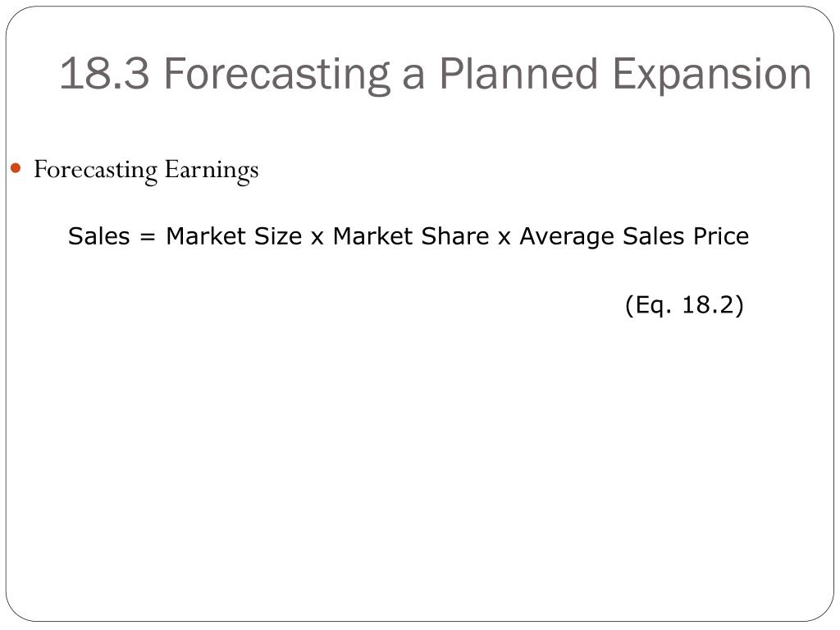This screenshot has height=630, width=840.
Task: Click the word 'Average' in the equation
Action: (x=567, y=238)
